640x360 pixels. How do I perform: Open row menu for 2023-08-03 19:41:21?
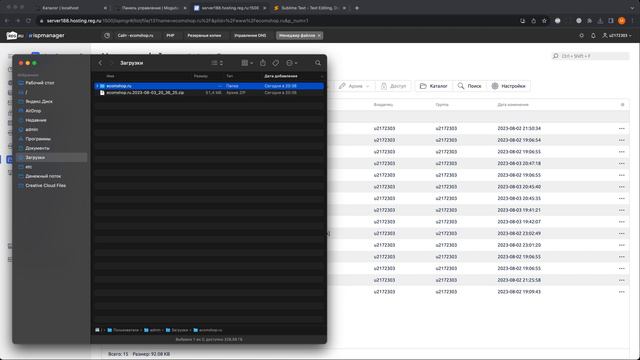coord(622,210)
